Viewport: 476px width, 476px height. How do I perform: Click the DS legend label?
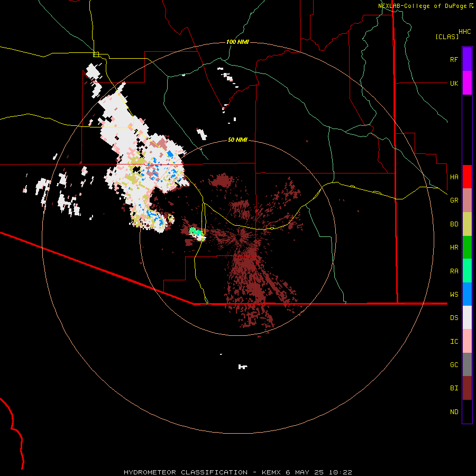click(x=454, y=318)
